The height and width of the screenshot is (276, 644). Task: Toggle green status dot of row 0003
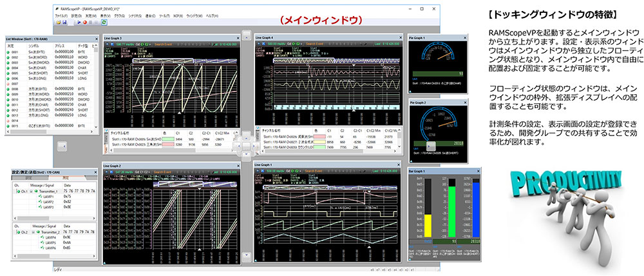(8, 63)
